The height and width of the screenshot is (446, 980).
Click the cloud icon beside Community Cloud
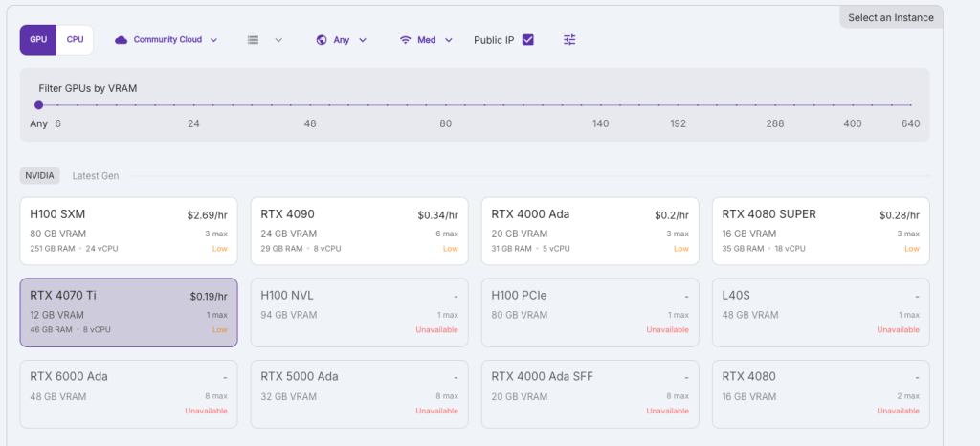point(122,40)
